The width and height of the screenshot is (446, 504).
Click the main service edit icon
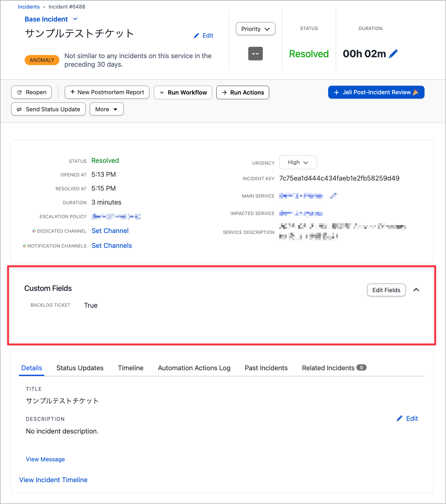[334, 196]
